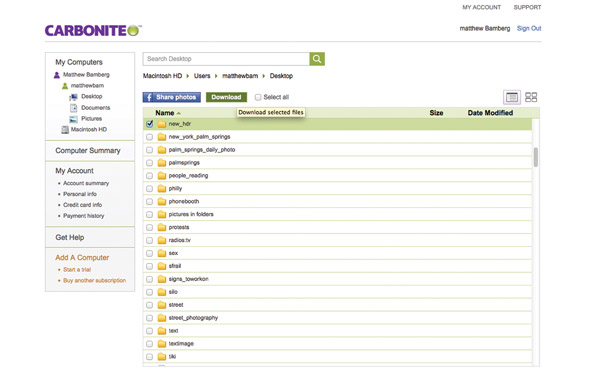Open Personal info link
The width and height of the screenshot is (600, 377).
pos(80,194)
